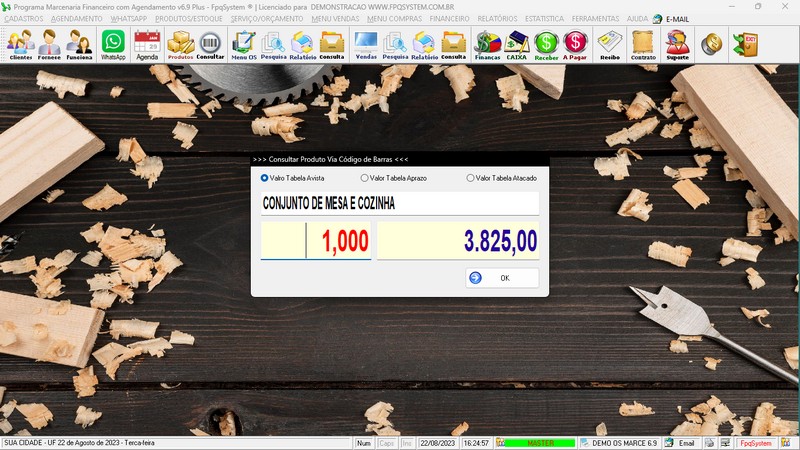Click the Suporte headset icon
The width and height of the screenshot is (800, 450).
click(678, 45)
